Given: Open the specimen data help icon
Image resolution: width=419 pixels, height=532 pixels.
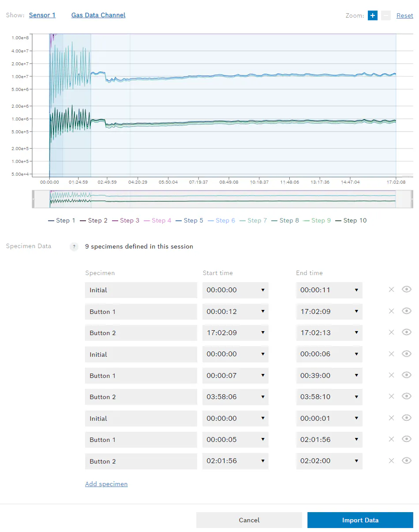Looking at the screenshot, I should (x=74, y=247).
